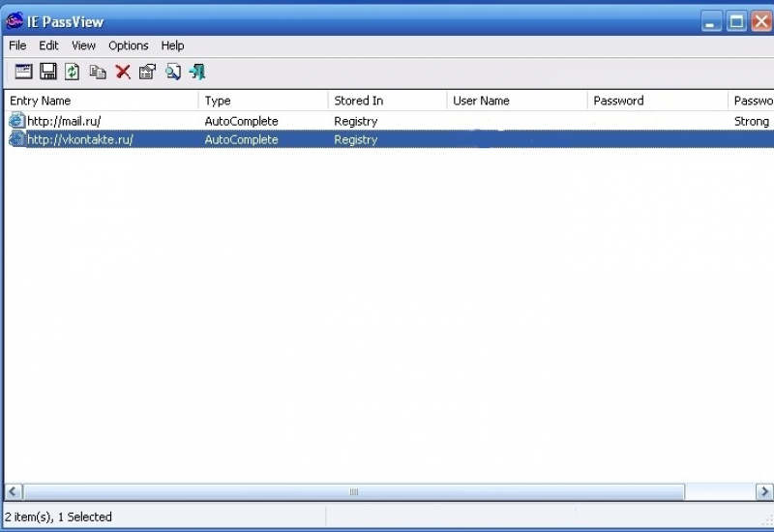
Task: Click the Exit toolbar icon
Action: pos(197,72)
